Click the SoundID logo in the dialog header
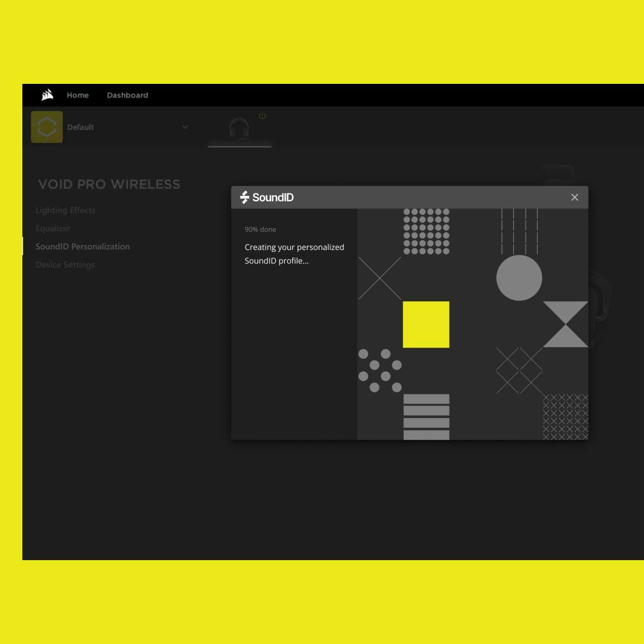The width and height of the screenshot is (644, 644). pyautogui.click(x=267, y=197)
